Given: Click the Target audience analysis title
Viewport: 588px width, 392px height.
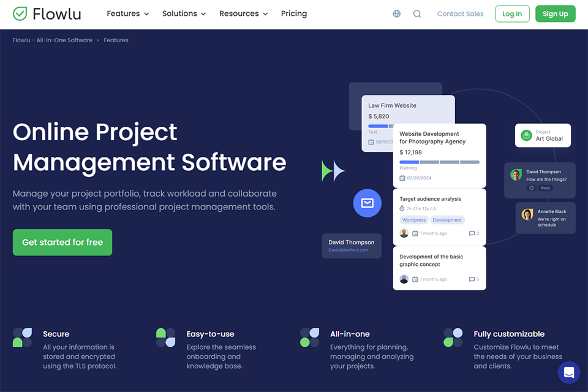Looking at the screenshot, I should click(430, 199).
